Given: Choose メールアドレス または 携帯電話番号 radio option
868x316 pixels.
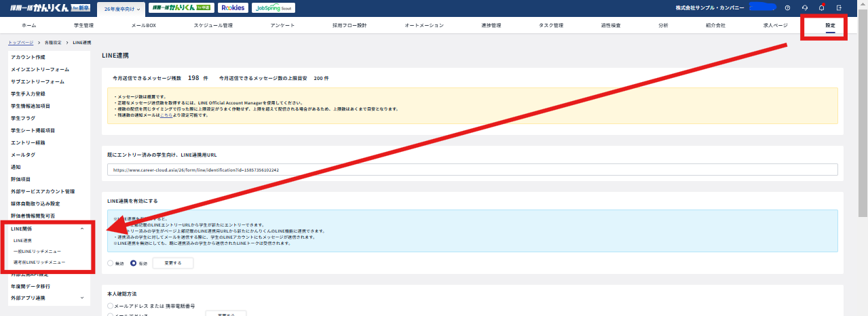Looking at the screenshot, I should [111, 307].
